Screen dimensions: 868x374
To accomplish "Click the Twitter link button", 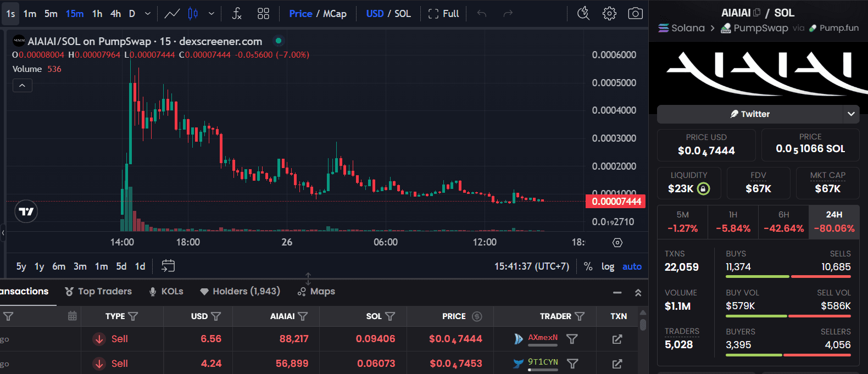I will (750, 114).
